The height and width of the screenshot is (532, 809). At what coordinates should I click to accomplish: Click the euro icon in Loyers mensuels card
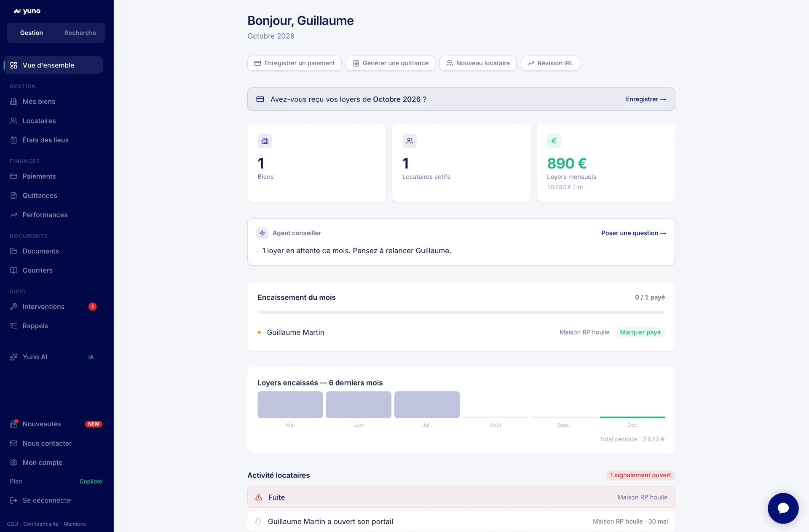tap(554, 141)
